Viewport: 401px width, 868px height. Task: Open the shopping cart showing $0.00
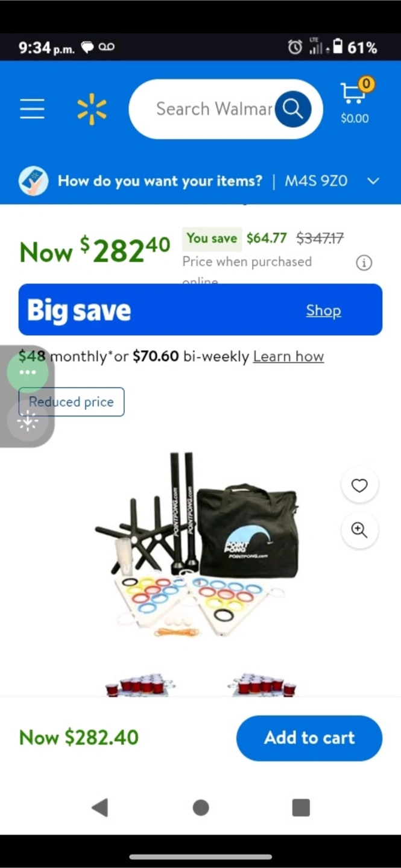coord(355,101)
